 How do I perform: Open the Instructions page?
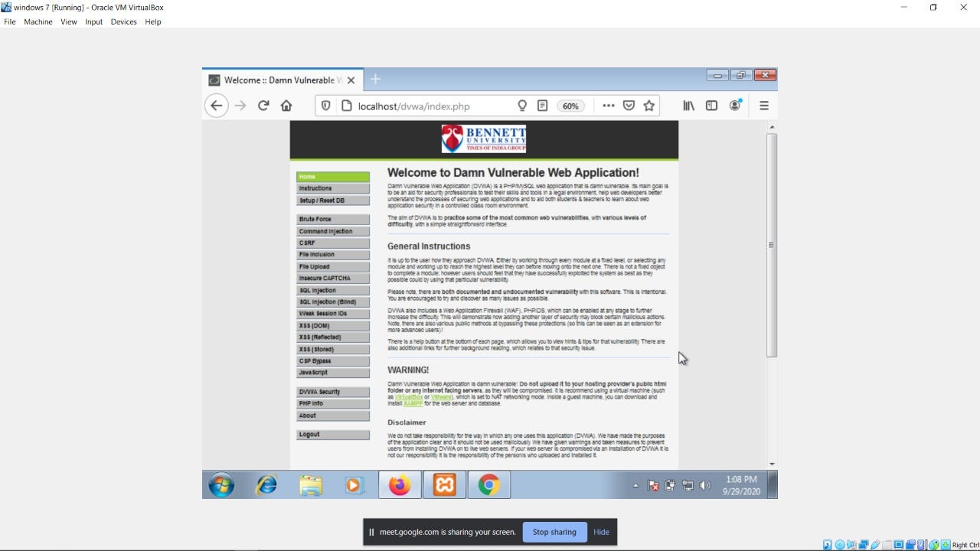[x=333, y=188]
